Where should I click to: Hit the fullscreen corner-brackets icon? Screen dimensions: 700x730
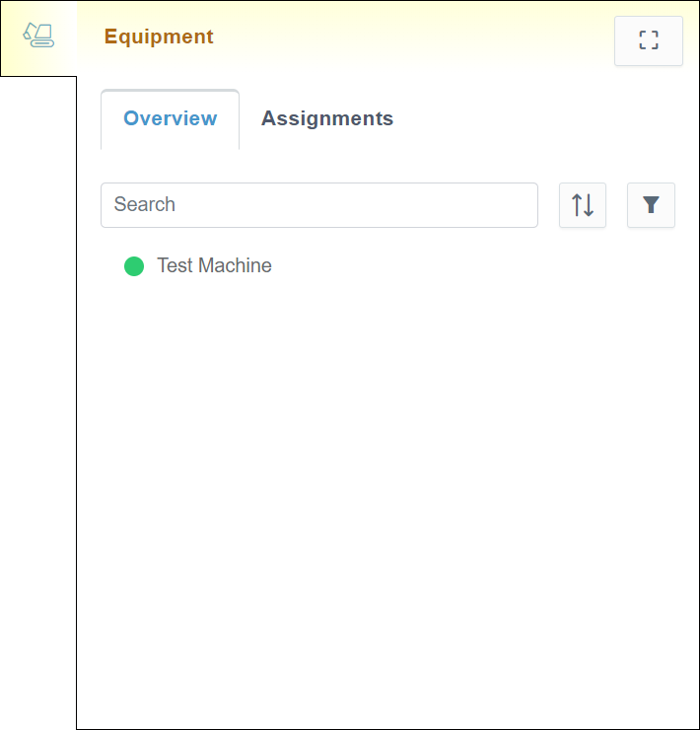[x=648, y=40]
